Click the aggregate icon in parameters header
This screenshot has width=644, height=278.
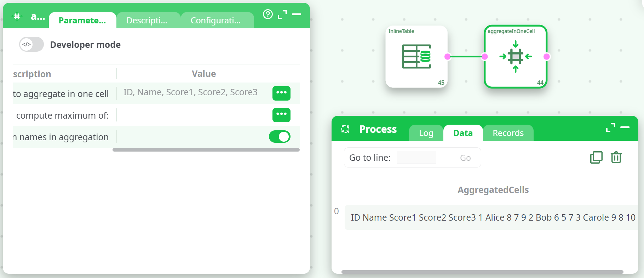click(x=17, y=16)
